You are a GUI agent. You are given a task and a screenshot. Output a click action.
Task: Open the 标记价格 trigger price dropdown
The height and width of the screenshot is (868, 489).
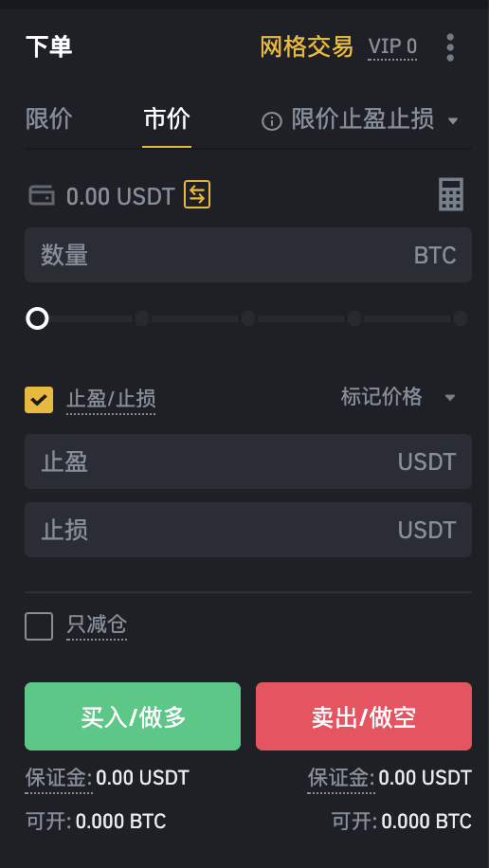point(450,397)
